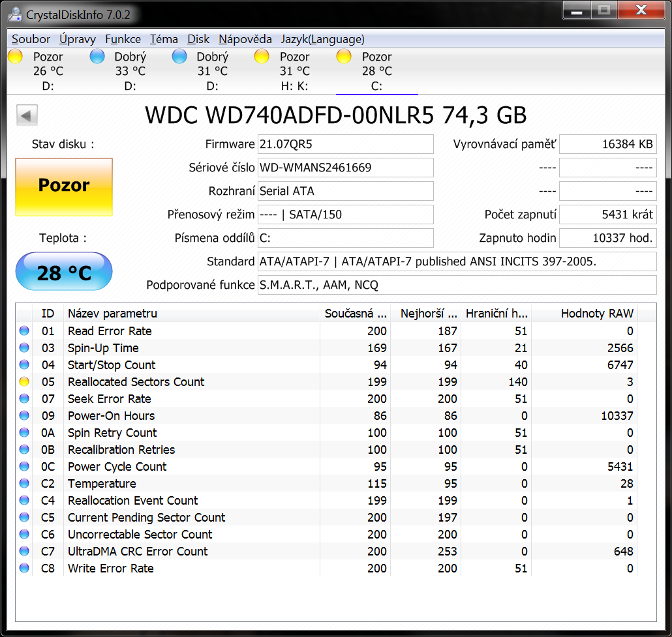Select the blue Dobrý 31 °C disk
The height and width of the screenshot is (637, 672).
coord(204,71)
